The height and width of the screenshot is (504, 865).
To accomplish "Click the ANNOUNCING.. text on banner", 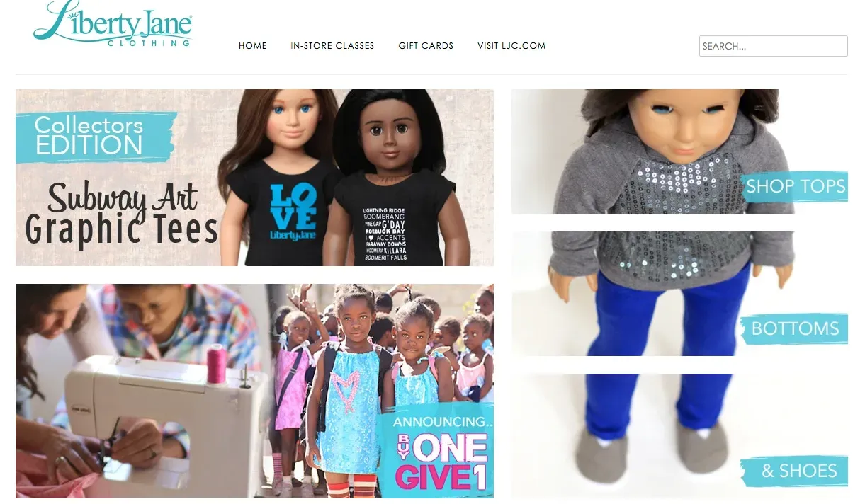I will click(434, 423).
